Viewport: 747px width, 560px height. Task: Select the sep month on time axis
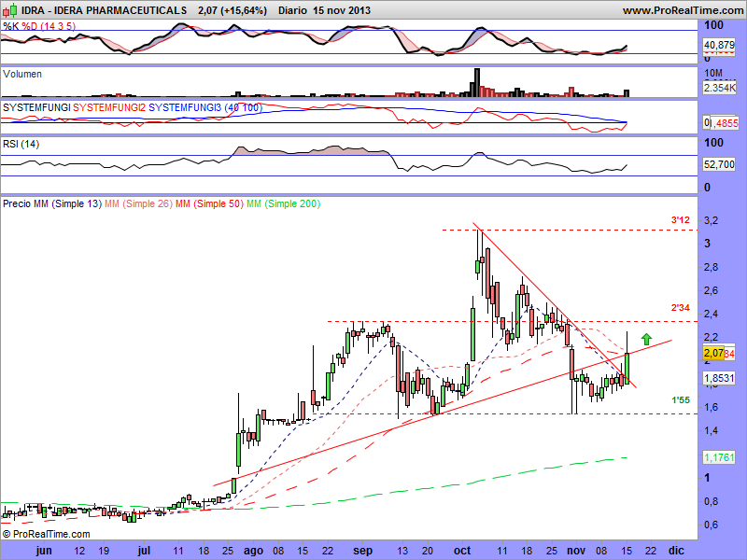(x=363, y=551)
